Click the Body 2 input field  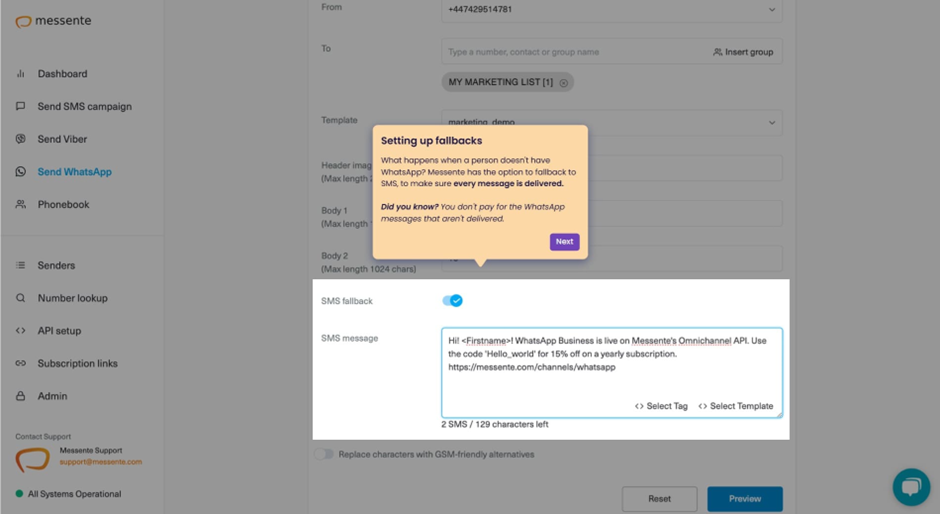tap(611, 258)
